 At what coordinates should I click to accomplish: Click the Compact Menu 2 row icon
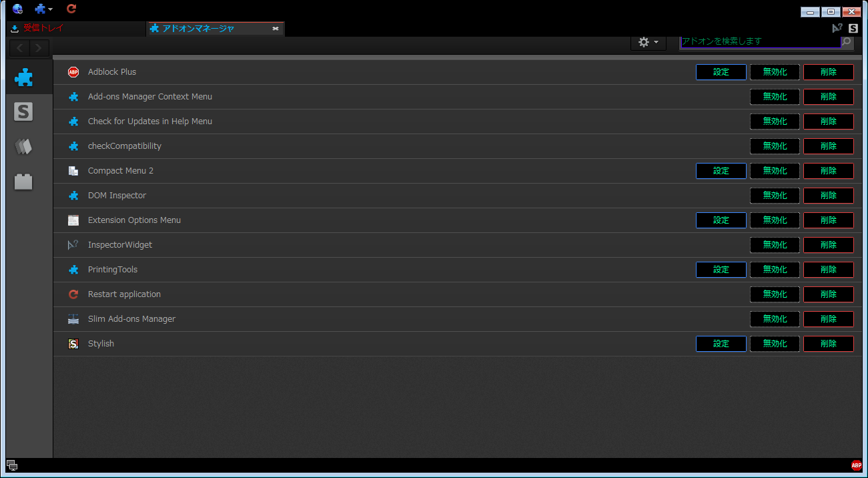73,171
